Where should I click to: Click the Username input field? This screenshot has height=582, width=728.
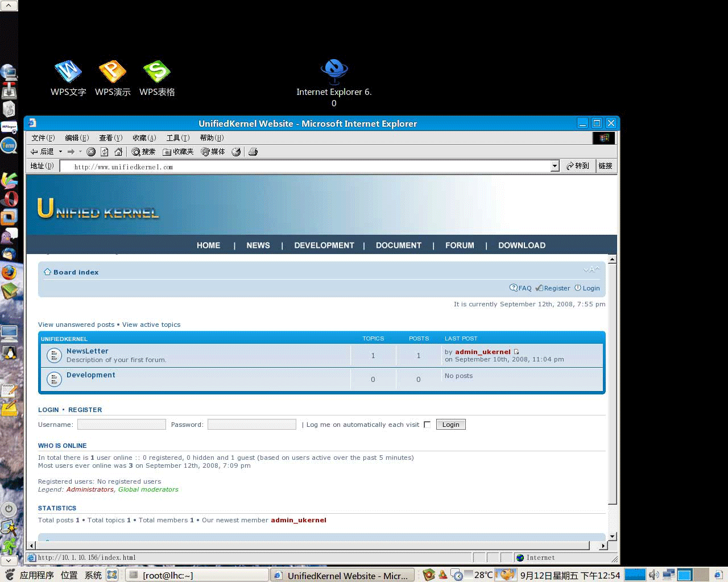(x=122, y=425)
